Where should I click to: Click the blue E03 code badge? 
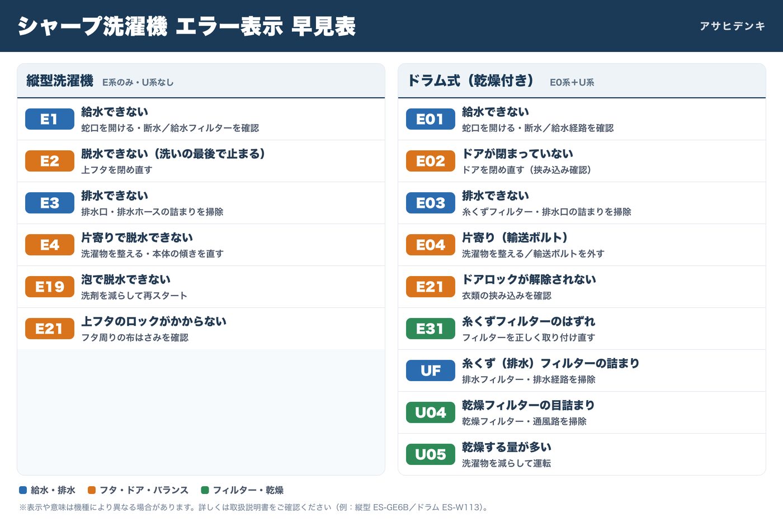[x=431, y=203]
